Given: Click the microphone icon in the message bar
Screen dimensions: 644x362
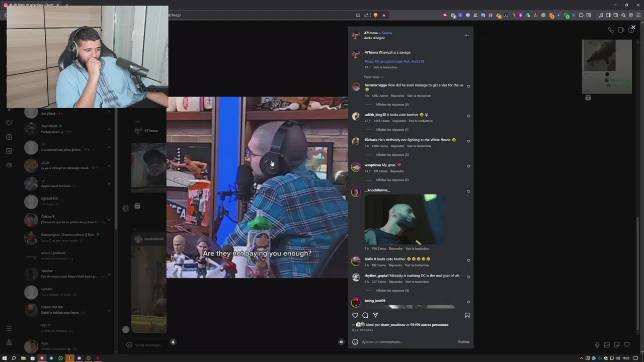Looking at the screenshot, I should pos(597,345).
